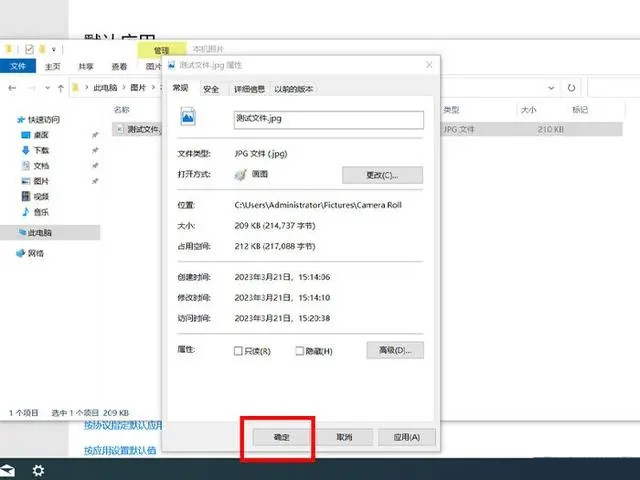Open the 按应用设置默认值 link in Settings

pyautogui.click(x=120, y=451)
